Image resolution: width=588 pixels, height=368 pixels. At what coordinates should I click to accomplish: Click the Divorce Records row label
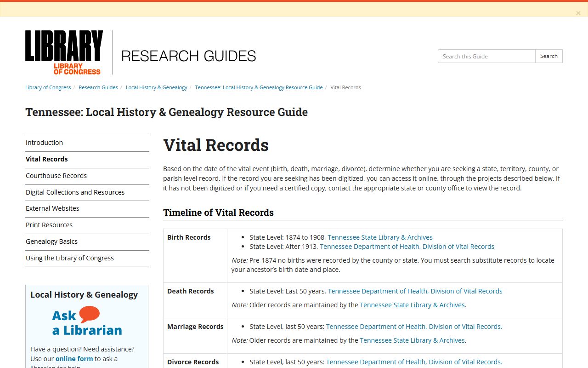[193, 362]
